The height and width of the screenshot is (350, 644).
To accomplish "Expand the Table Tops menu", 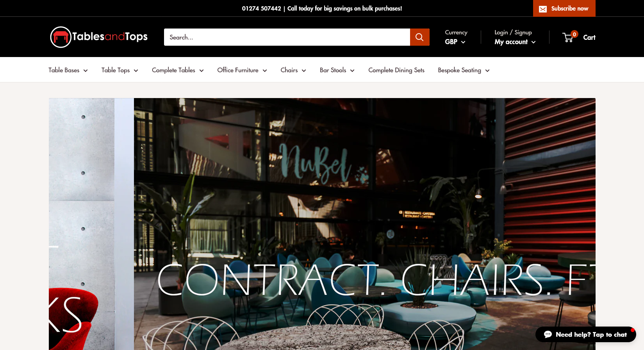I will (120, 70).
